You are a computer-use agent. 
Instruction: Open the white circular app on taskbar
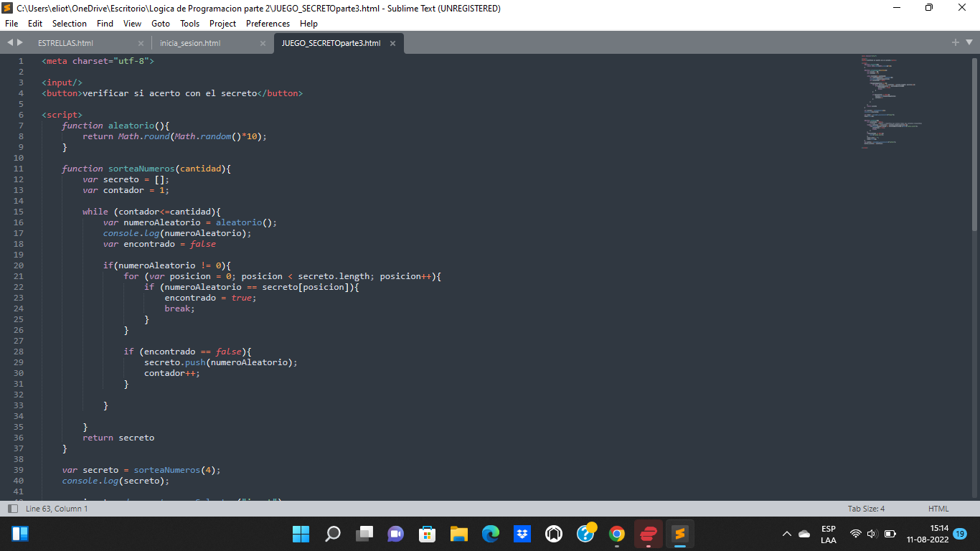pyautogui.click(x=554, y=534)
